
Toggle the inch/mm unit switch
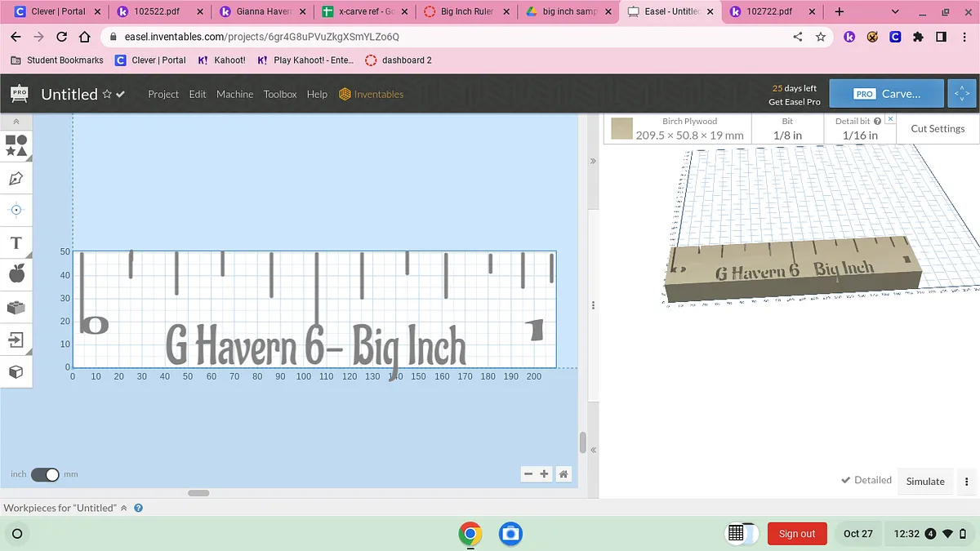(x=45, y=474)
